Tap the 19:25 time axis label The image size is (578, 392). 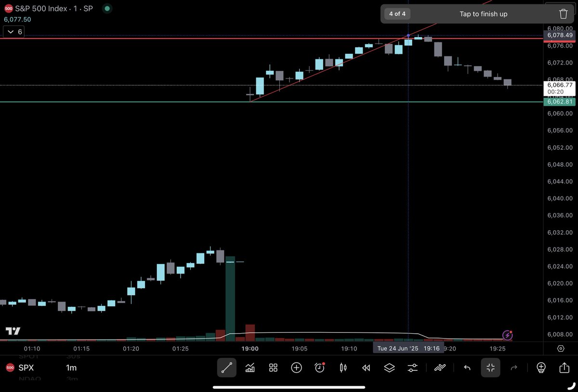click(498, 348)
